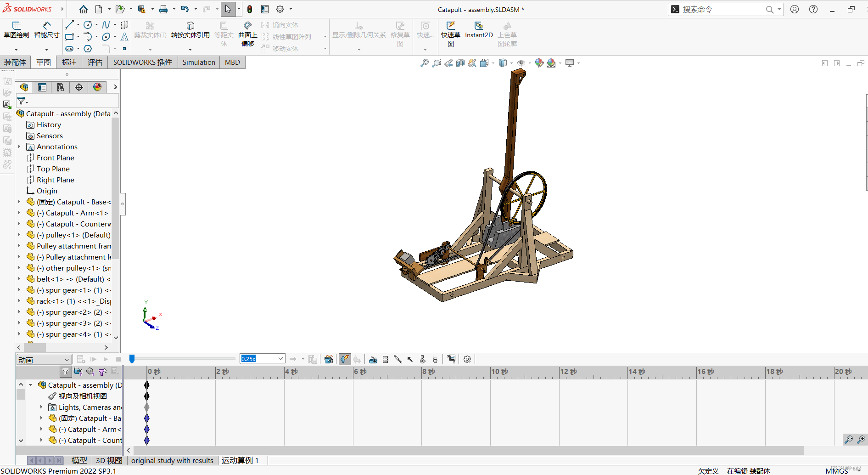This screenshot has height=475, width=868.
Task: Expand the Annotations tree node
Action: [x=19, y=147]
